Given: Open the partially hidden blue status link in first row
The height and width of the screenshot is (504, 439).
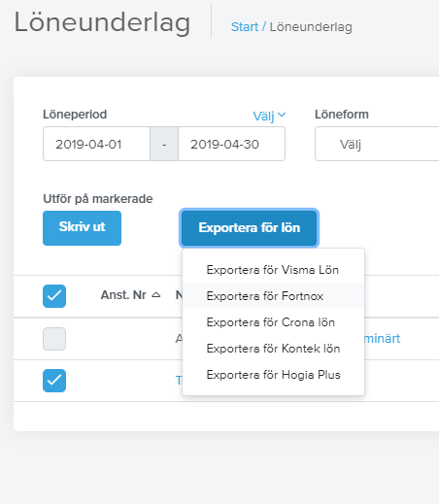Looking at the screenshot, I should click(383, 339).
